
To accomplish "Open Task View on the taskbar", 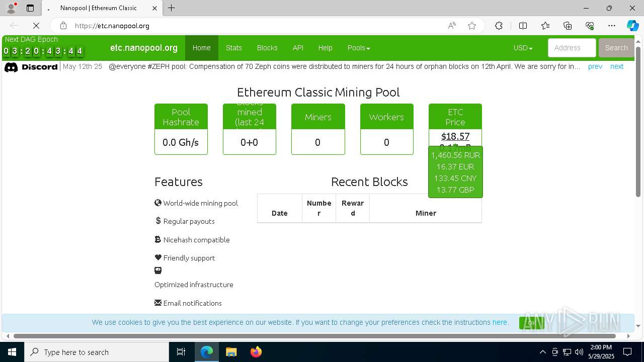I will [x=181, y=352].
